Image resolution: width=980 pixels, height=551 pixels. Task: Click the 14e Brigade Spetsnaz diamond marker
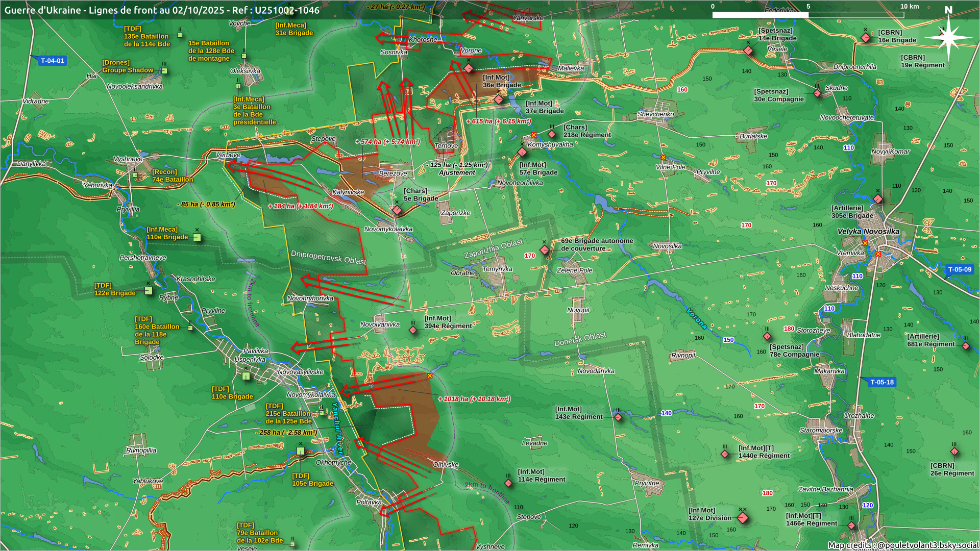tap(748, 50)
